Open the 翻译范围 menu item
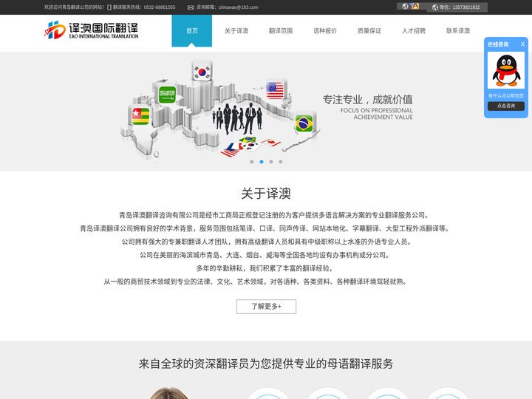This screenshot has height=399, width=532. (x=281, y=31)
